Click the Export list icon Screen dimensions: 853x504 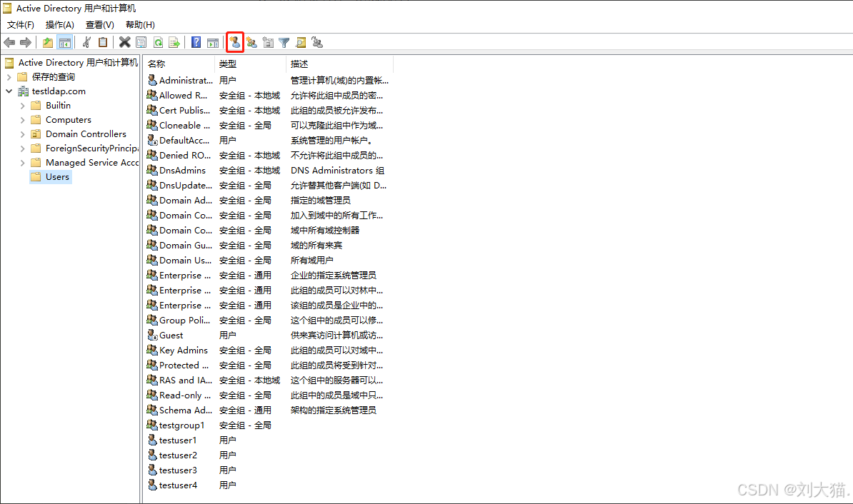coord(174,42)
